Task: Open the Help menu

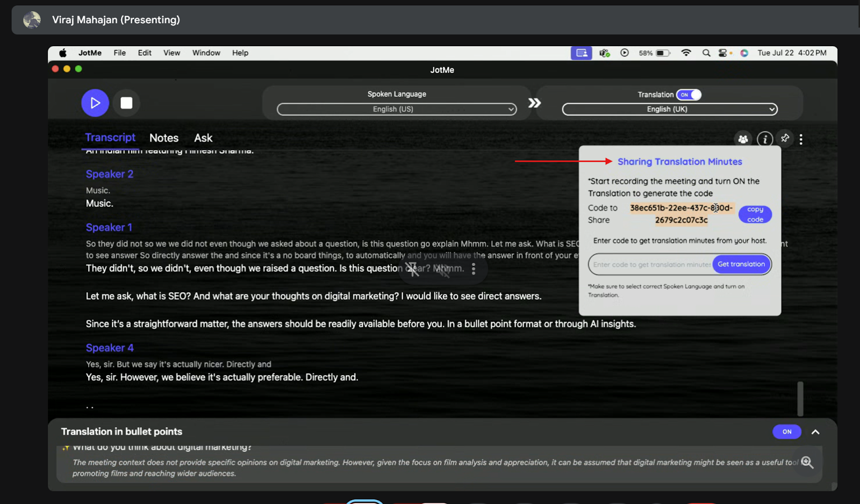Action: click(240, 53)
